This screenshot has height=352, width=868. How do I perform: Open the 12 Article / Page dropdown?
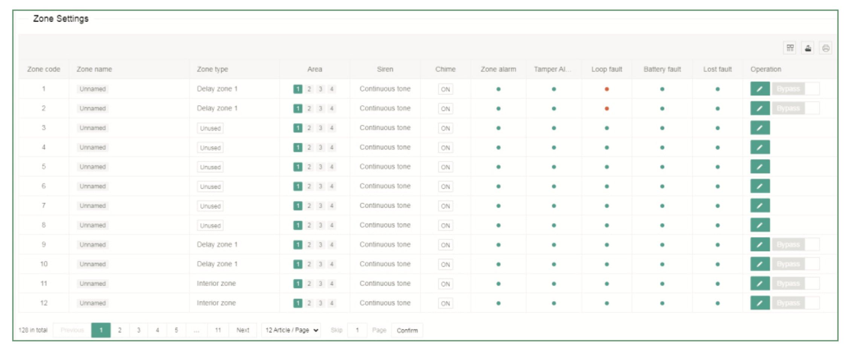pos(291,330)
